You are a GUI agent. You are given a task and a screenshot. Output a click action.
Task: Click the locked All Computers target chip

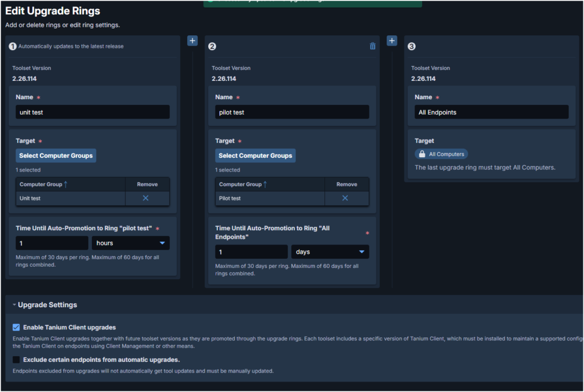pyautogui.click(x=441, y=154)
